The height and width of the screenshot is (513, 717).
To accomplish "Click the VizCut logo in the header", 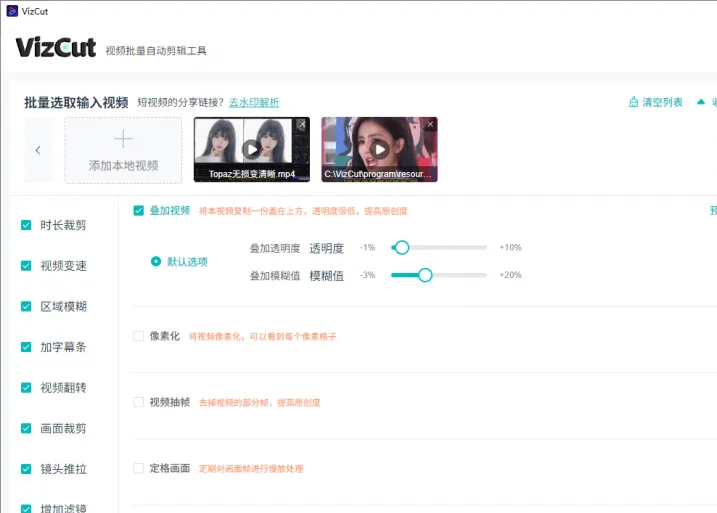I will tap(55, 48).
